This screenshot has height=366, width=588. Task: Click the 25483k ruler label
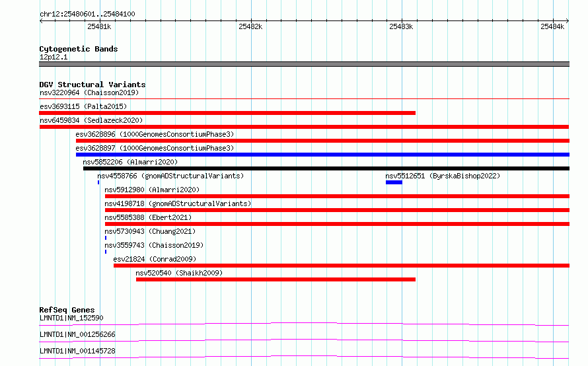pyautogui.click(x=401, y=26)
